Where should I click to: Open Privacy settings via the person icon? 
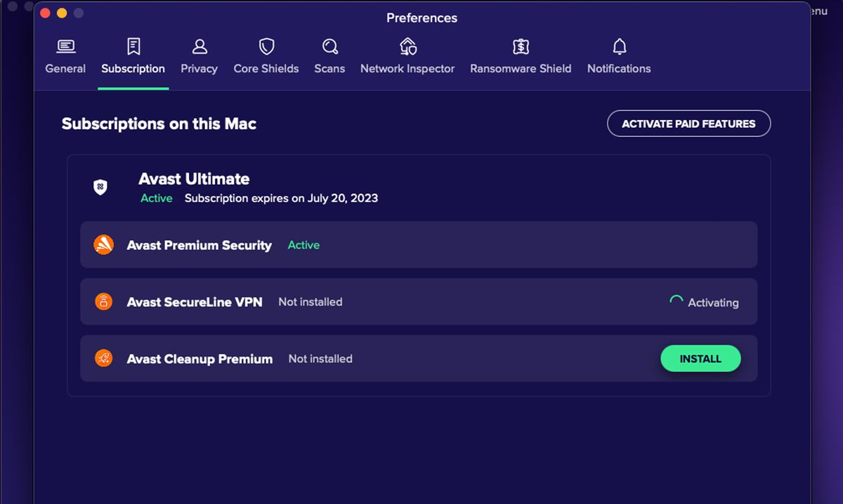tap(199, 45)
